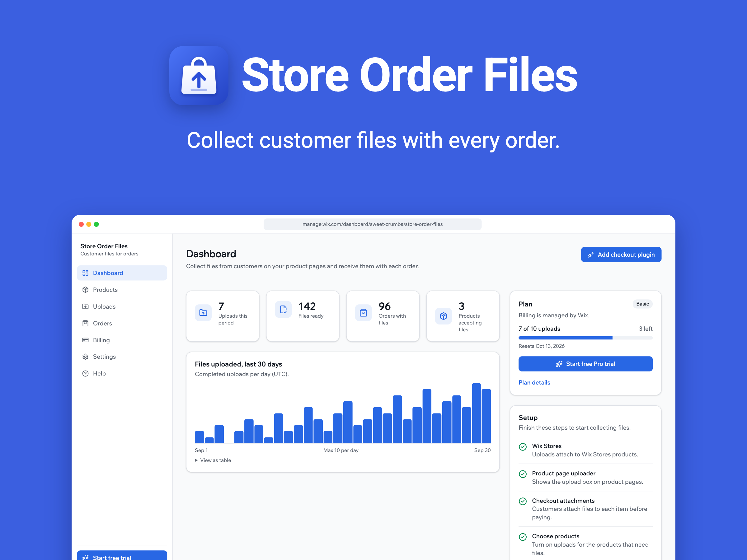Click the Dashboard grid icon in sidebar

86,273
